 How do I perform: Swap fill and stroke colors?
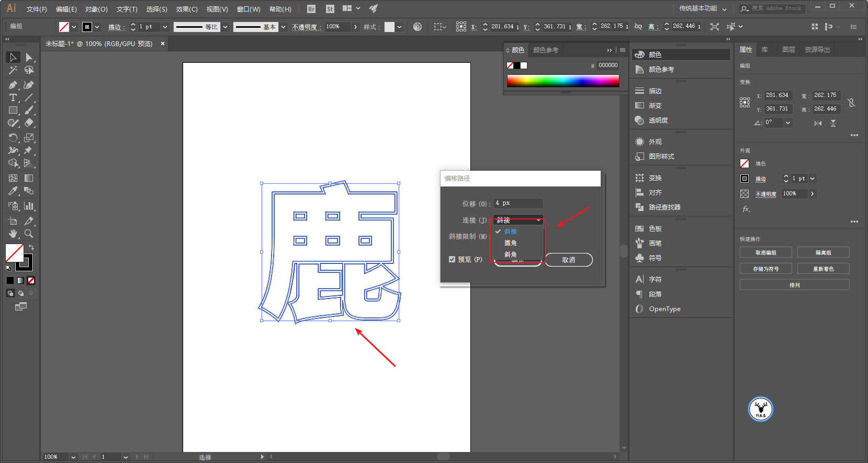click(31, 247)
